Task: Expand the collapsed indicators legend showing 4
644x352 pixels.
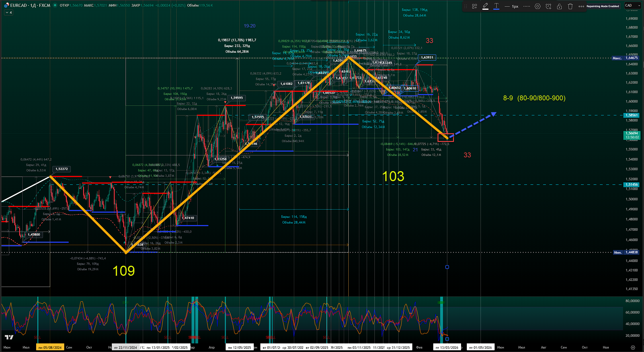Action: pyautogui.click(x=9, y=13)
